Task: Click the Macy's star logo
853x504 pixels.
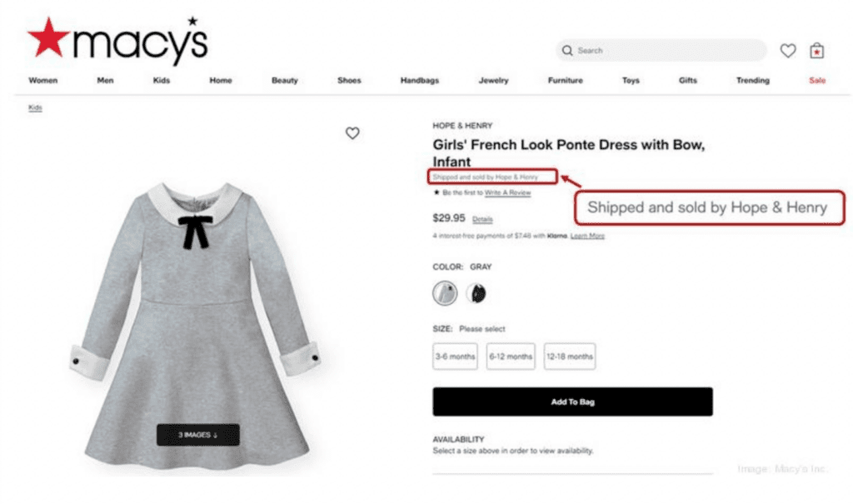Action: coord(47,39)
